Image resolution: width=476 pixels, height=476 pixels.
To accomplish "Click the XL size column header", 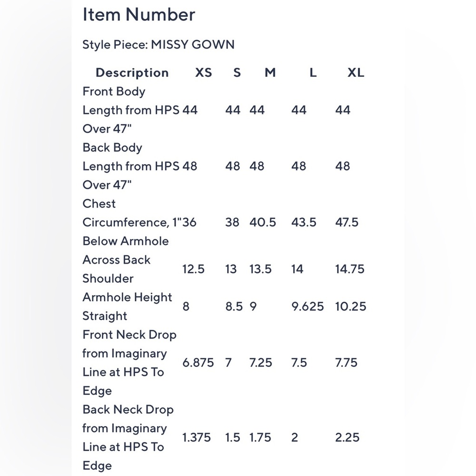I will pos(356,72).
